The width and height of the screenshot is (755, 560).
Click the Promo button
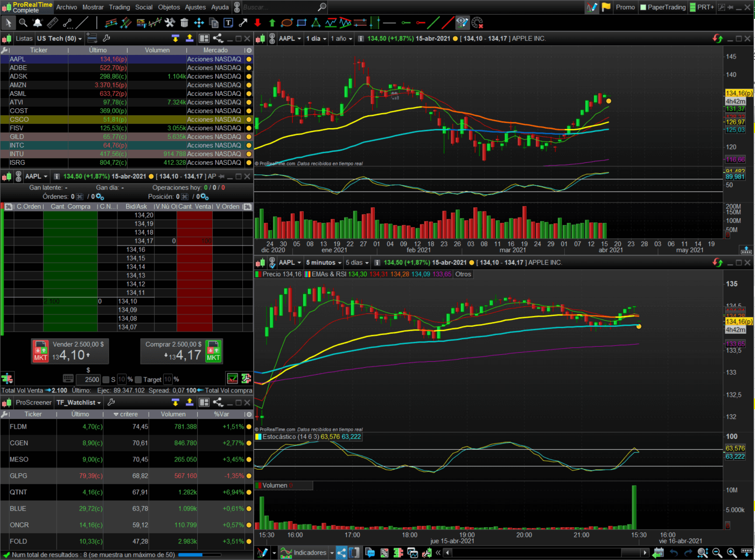625,7
